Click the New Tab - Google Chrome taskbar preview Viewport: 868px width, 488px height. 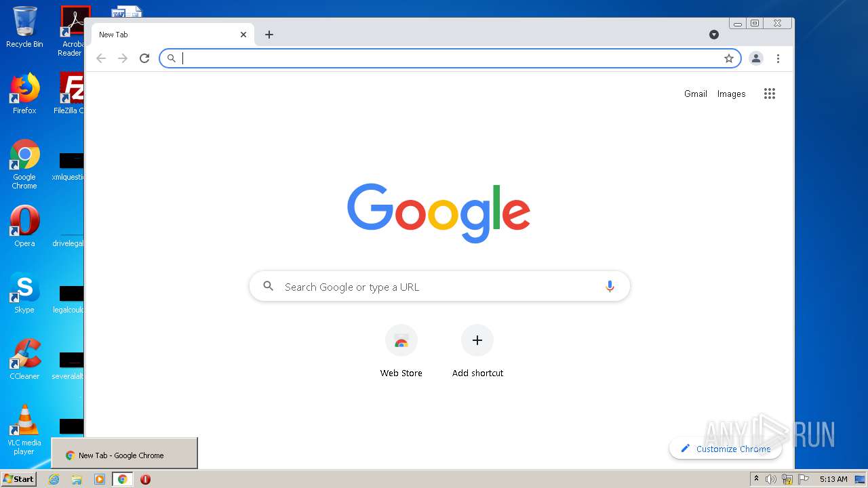click(125, 453)
